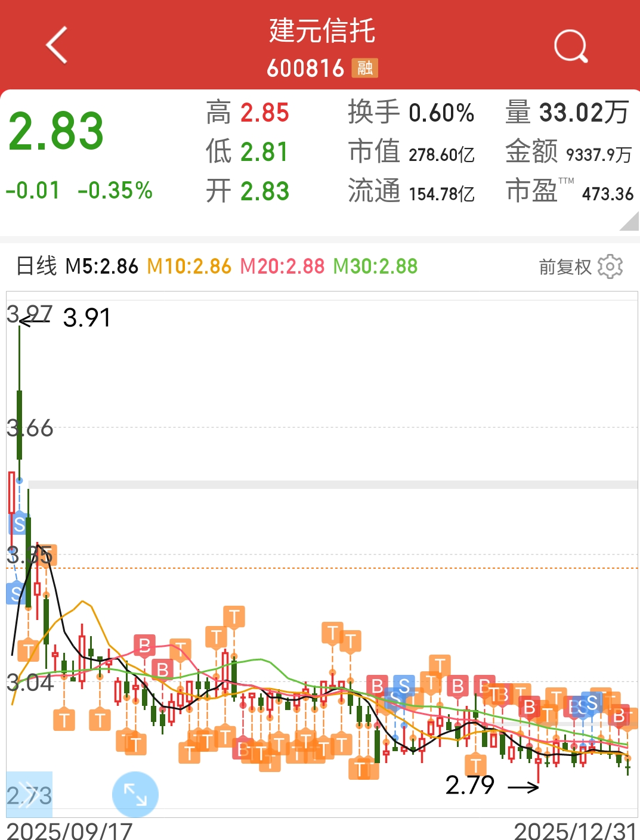Tap the stock code 600816
Viewport: 640px width, 840px height.
point(305,69)
